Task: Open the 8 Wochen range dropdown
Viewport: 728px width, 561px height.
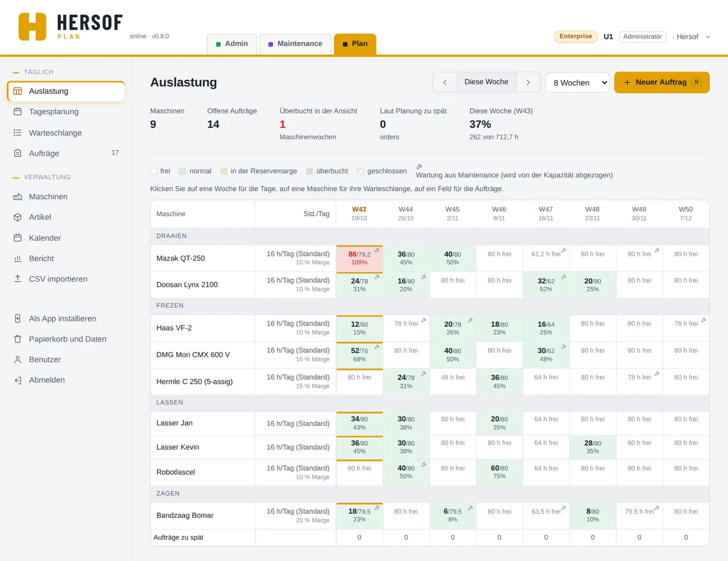Action: tap(577, 83)
